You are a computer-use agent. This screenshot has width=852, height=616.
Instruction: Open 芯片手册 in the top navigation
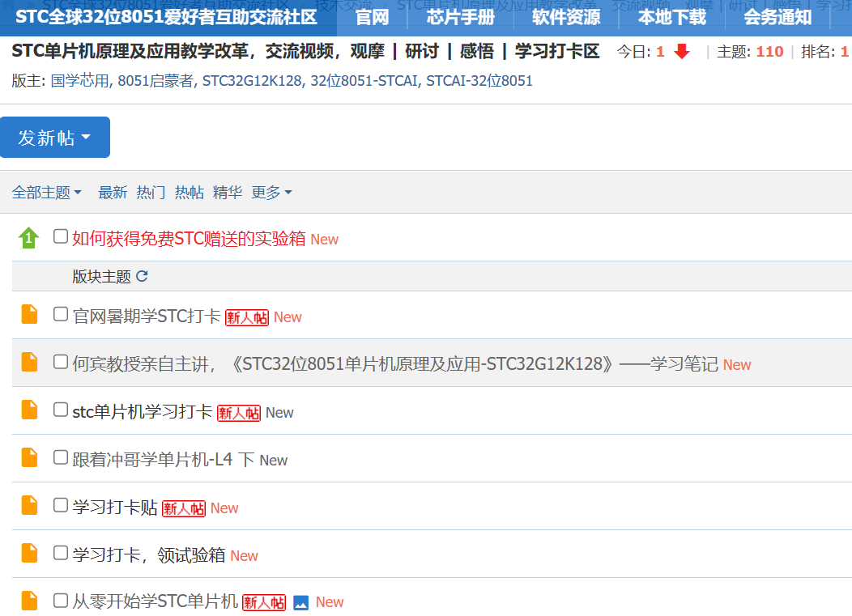tap(460, 17)
